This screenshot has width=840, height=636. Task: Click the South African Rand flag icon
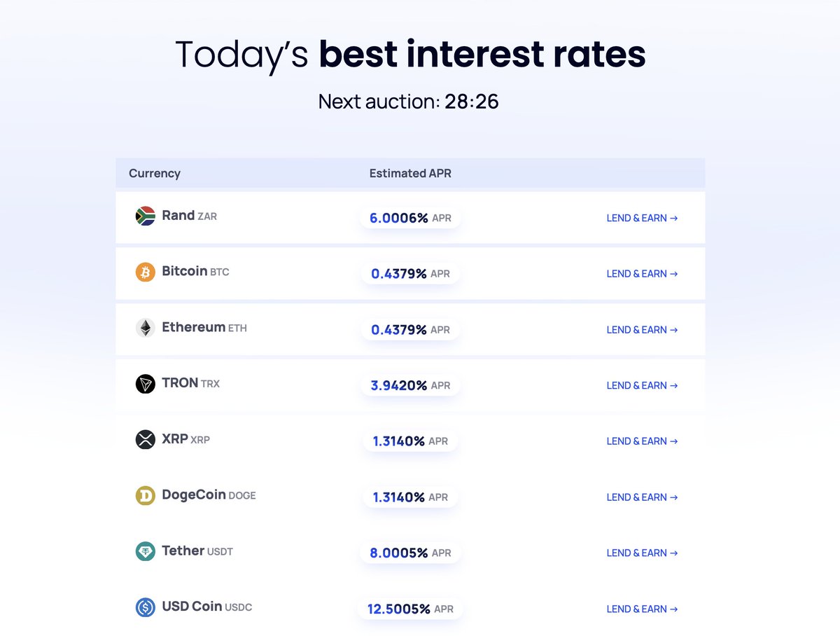tap(145, 216)
